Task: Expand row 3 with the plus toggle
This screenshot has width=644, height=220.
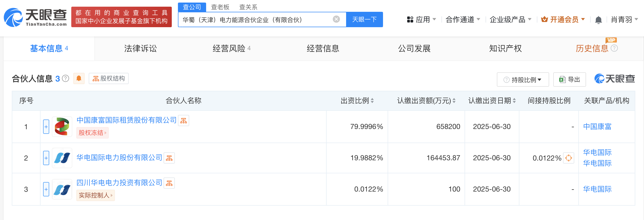Action: pos(46,189)
